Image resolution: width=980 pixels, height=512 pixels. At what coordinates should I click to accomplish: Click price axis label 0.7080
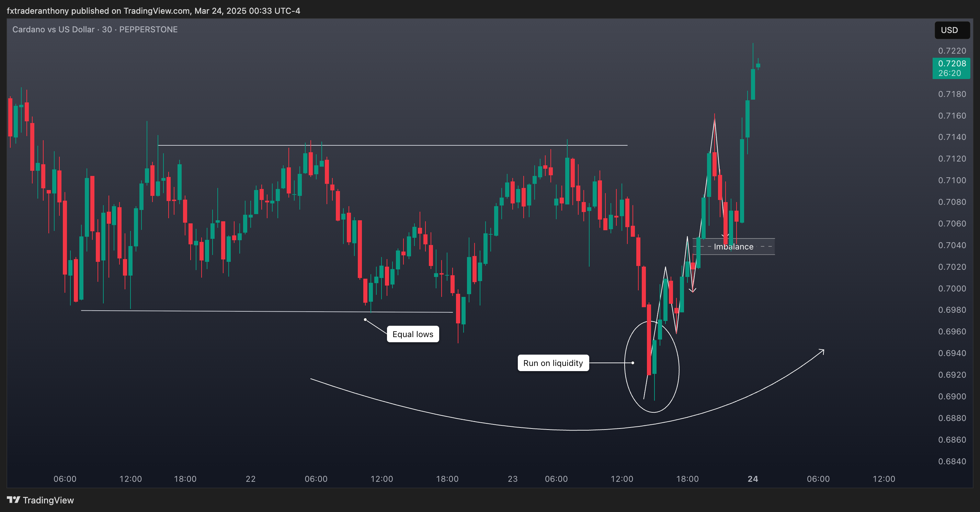click(952, 202)
